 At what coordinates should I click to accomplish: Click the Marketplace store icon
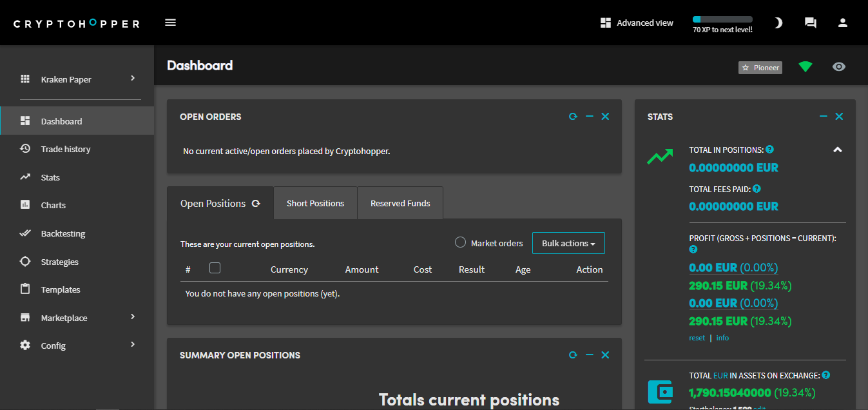[25, 317]
